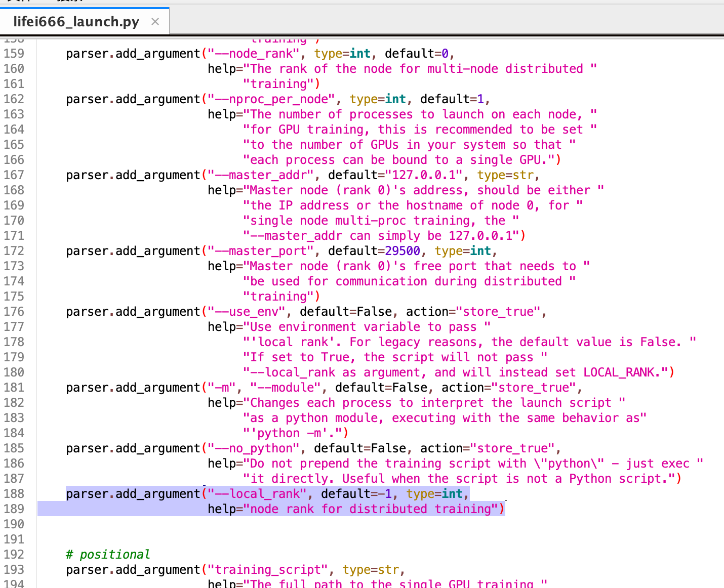Click line number 167 in gutter

[14, 175]
